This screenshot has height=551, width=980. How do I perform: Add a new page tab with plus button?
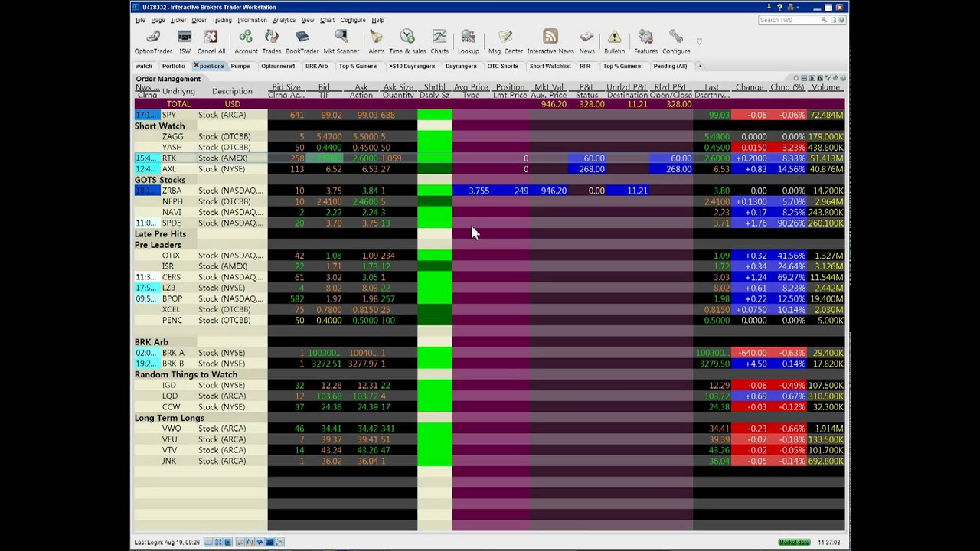[699, 66]
